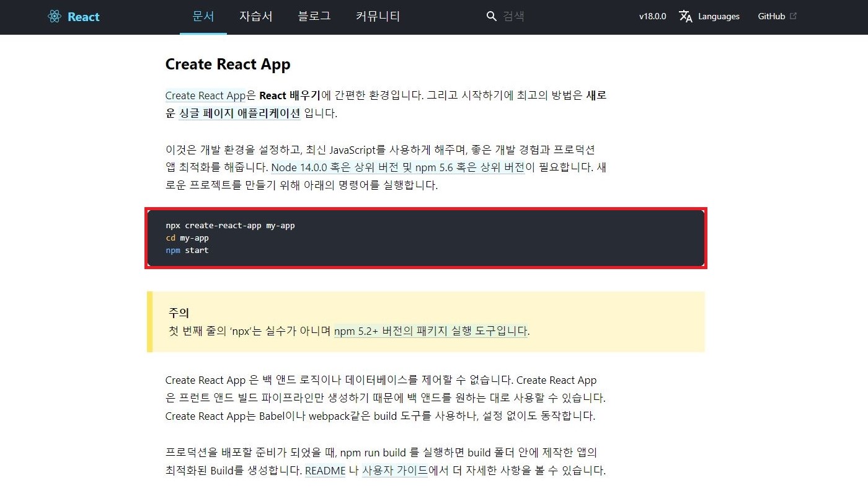Click the 주의 note title

[179, 313]
